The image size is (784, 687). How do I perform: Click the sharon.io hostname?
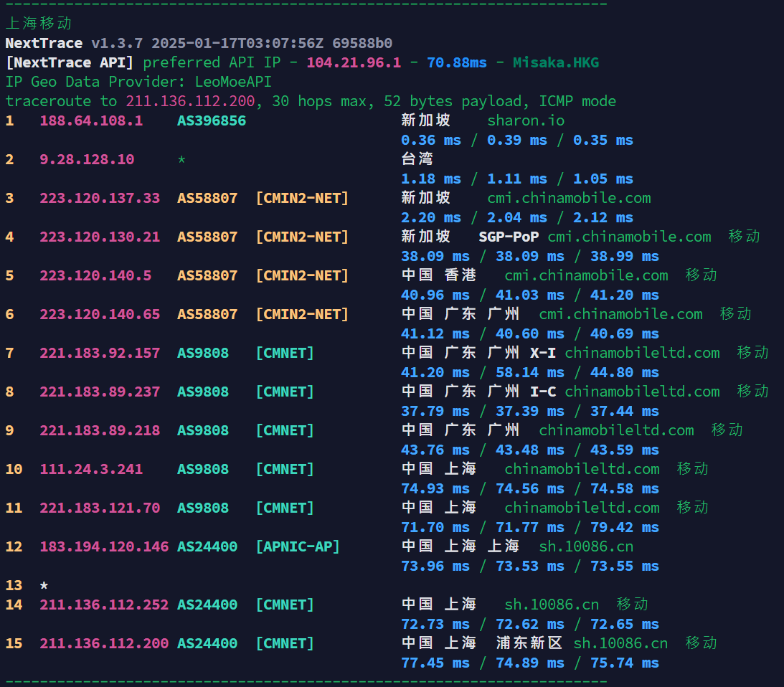point(526,120)
